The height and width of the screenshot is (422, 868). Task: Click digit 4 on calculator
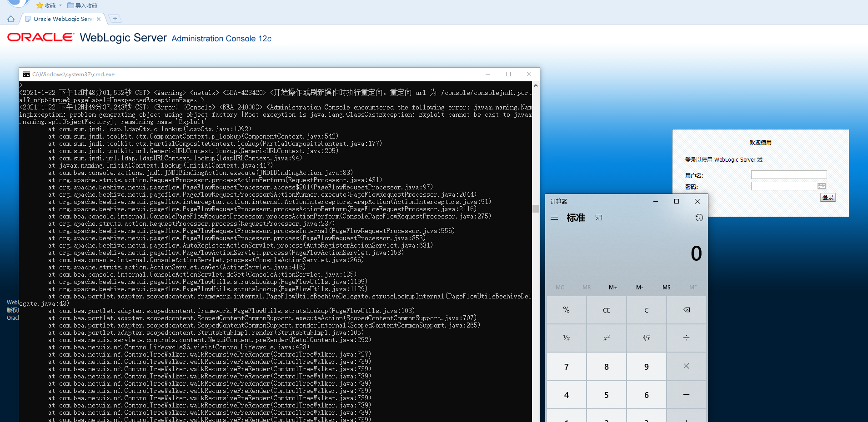(x=566, y=395)
